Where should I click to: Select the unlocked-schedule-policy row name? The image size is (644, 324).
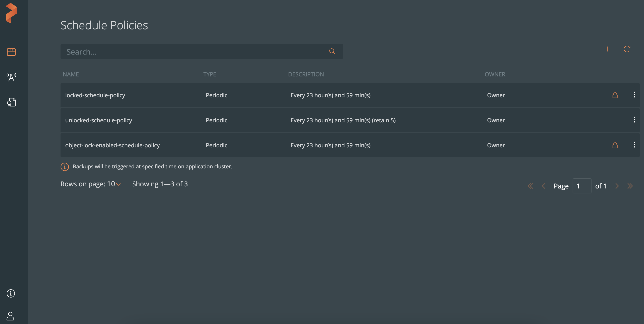(x=99, y=120)
